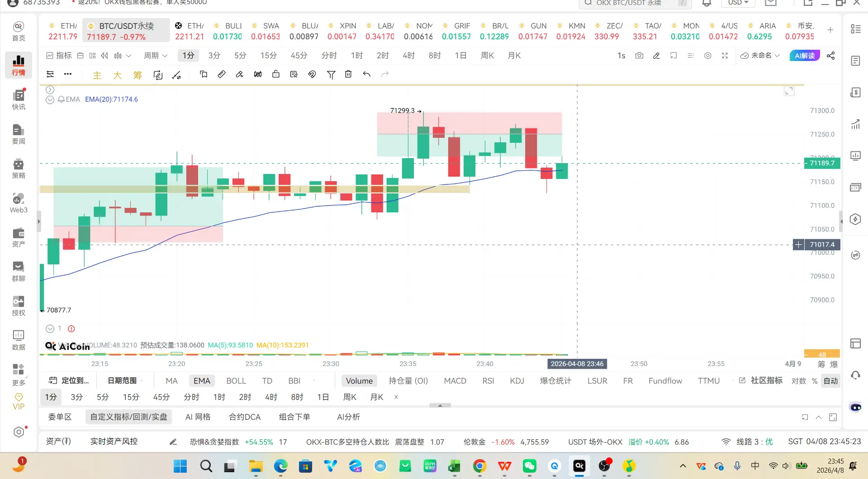Open the 数据 data sidebar icon
This screenshot has height=479, width=868.
(19, 340)
